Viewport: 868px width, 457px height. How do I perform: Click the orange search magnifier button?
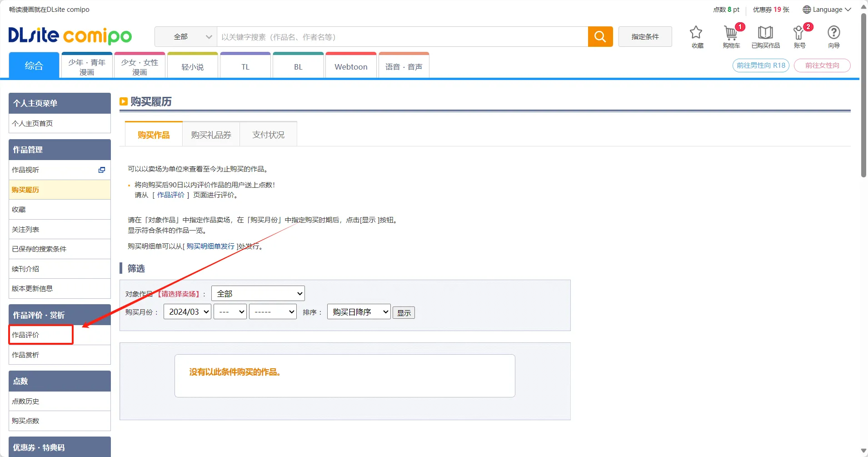coord(600,37)
